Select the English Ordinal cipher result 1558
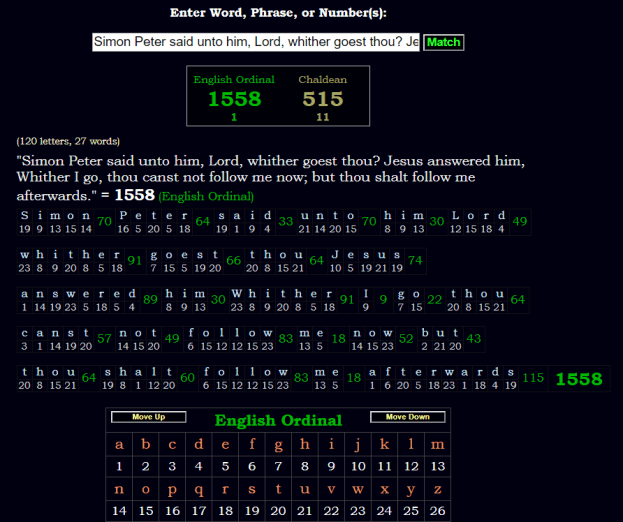623x522 pixels. (x=234, y=98)
